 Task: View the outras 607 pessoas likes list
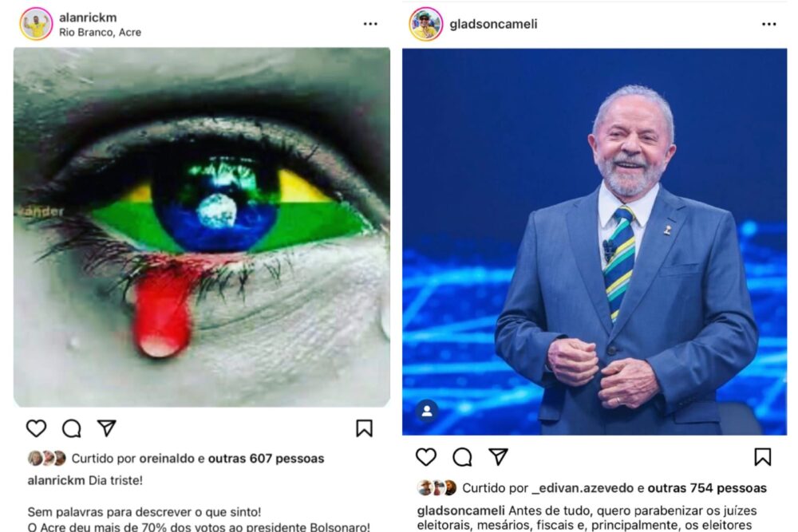[266, 459]
